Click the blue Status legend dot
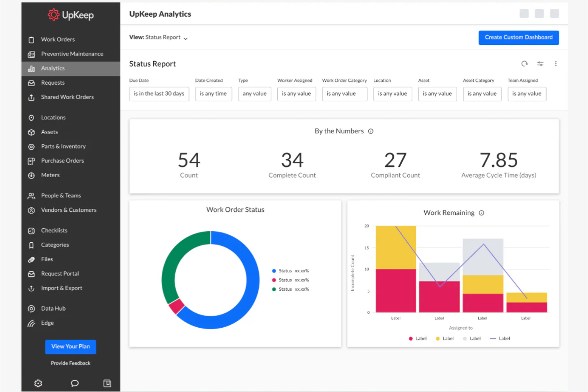 (x=274, y=271)
